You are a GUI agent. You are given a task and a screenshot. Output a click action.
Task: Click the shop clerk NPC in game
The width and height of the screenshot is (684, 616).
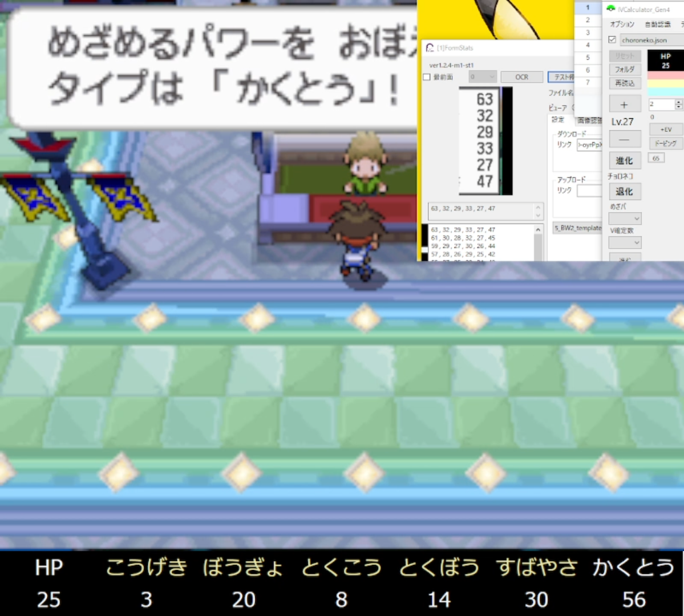coord(366,164)
